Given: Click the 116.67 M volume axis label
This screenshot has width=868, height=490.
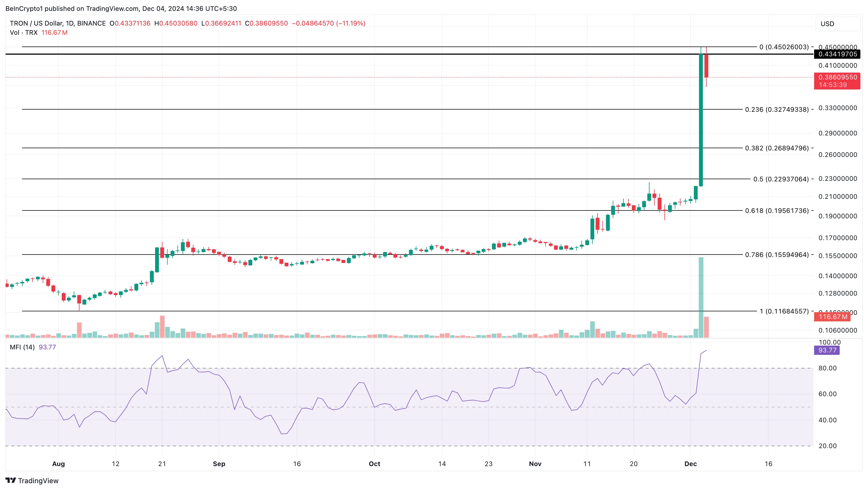Looking at the screenshot, I should pos(832,317).
